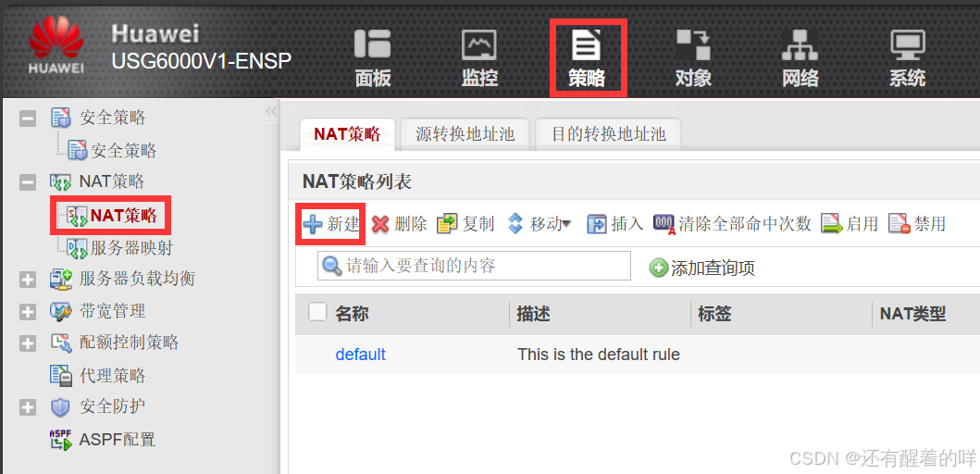Click the 配额控制策略 icon
This screenshot has width=980, height=474.
click(61, 343)
